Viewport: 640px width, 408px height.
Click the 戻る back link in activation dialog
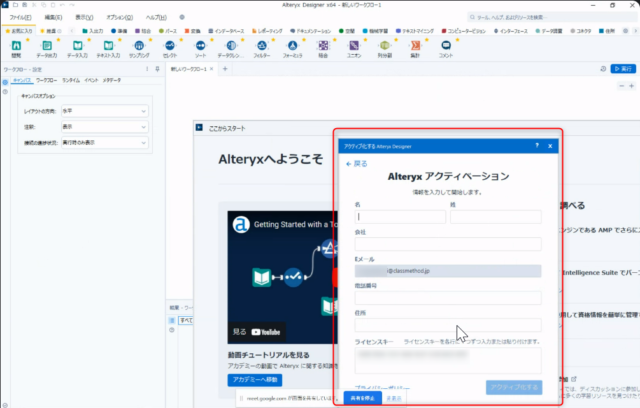[x=356, y=163]
